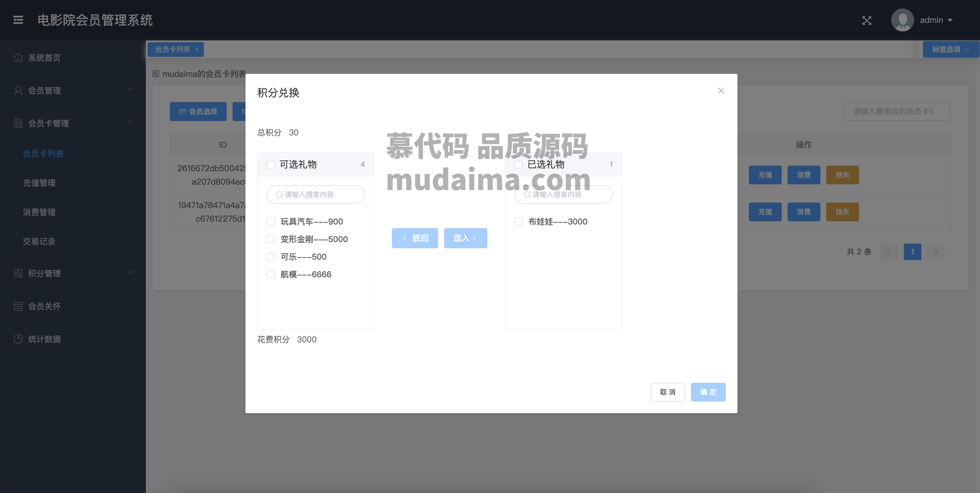Image resolution: width=980 pixels, height=493 pixels.
Task: Confirm the exchange with 确定
Action: click(708, 392)
